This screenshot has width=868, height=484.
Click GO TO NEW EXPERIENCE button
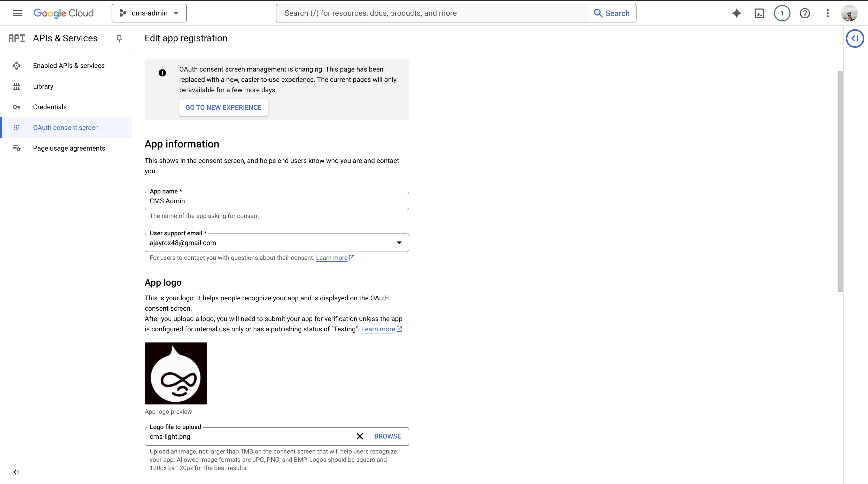(x=223, y=107)
